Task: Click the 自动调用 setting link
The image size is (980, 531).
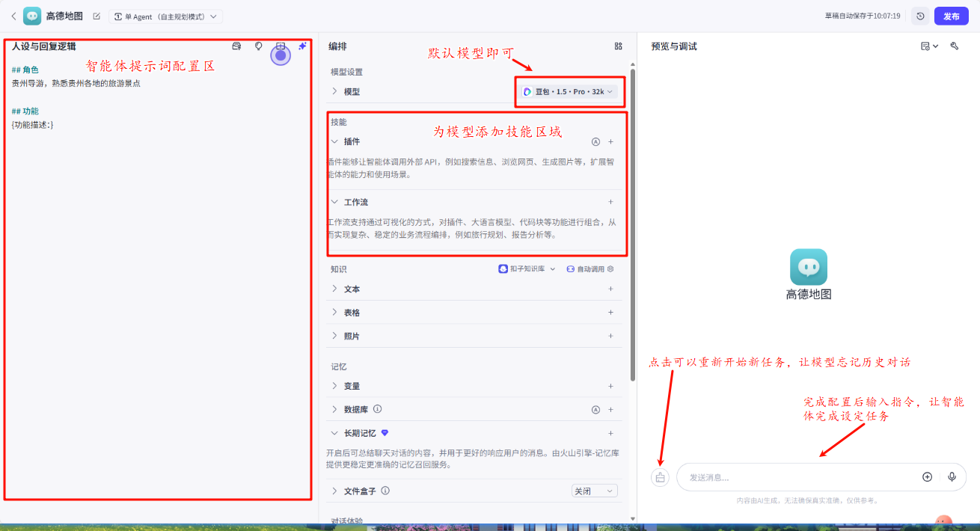Action: click(x=590, y=268)
